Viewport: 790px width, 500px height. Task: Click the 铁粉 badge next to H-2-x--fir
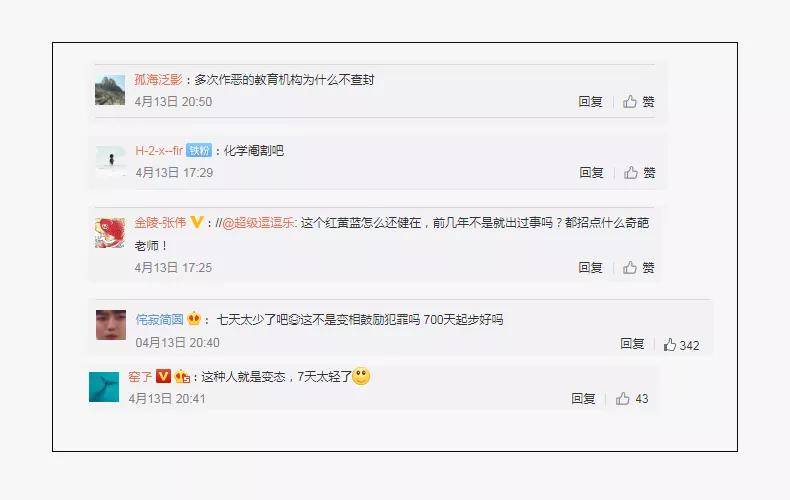(x=199, y=150)
